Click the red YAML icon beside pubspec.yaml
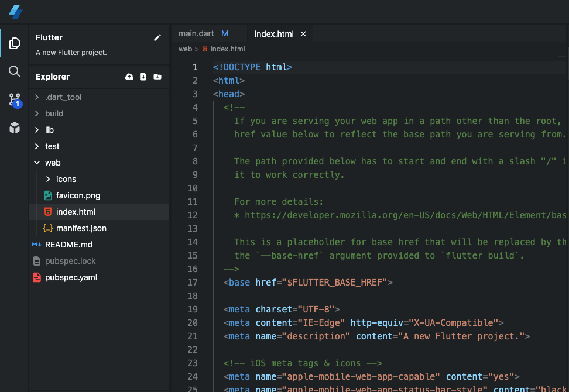The width and height of the screenshot is (569, 392). click(x=37, y=277)
